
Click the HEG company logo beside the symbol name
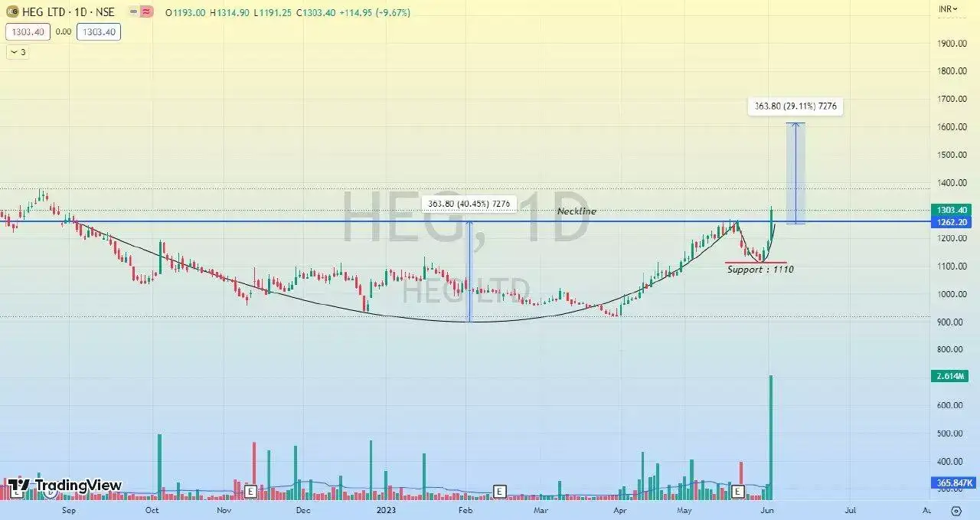coord(12,11)
